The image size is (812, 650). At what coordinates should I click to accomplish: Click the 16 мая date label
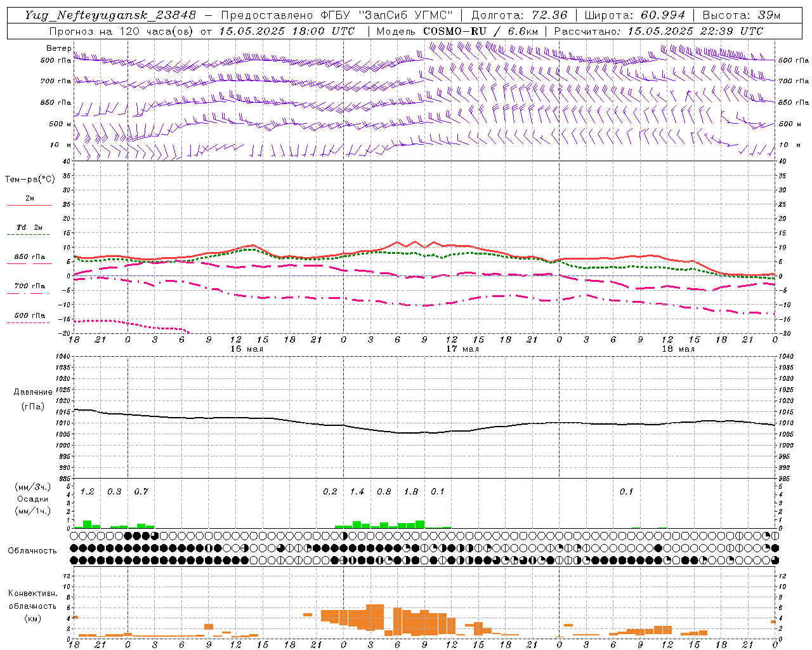247,349
